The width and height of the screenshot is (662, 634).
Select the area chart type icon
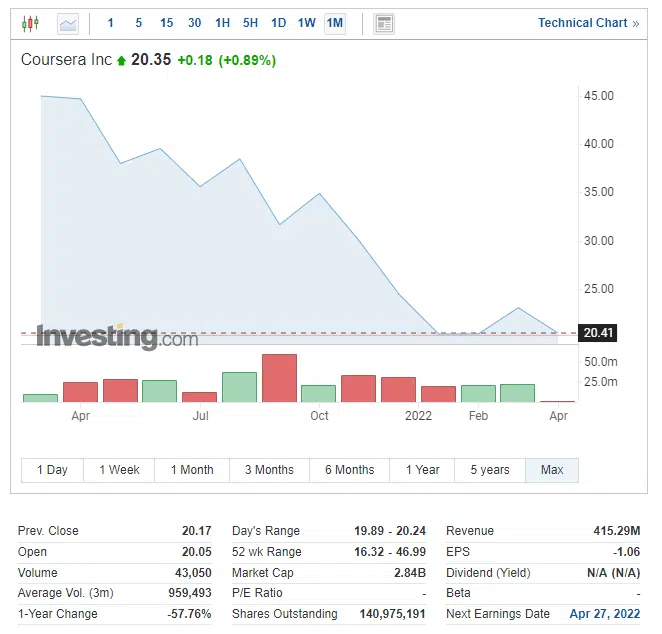68,24
